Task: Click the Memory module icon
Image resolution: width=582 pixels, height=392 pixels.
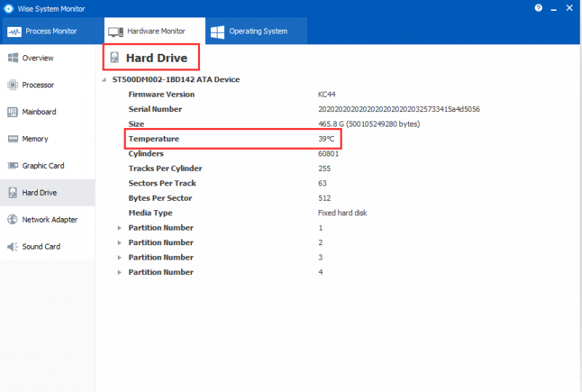Action: click(x=13, y=139)
